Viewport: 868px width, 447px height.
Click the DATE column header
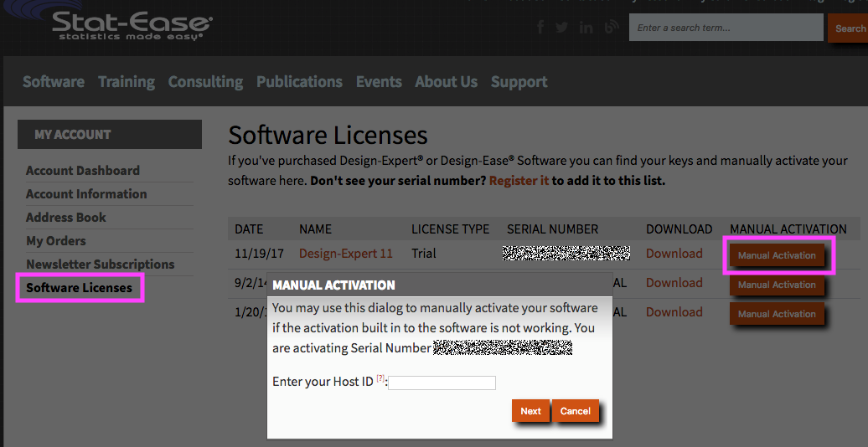pos(249,229)
